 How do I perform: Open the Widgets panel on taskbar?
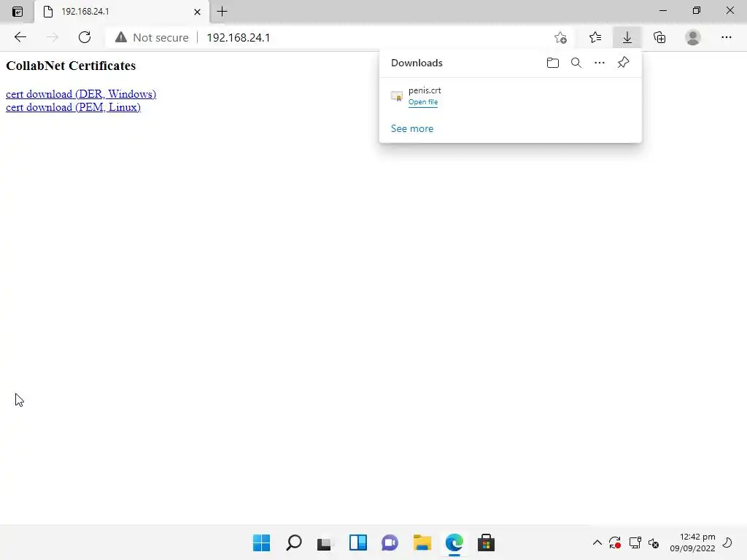point(357,542)
